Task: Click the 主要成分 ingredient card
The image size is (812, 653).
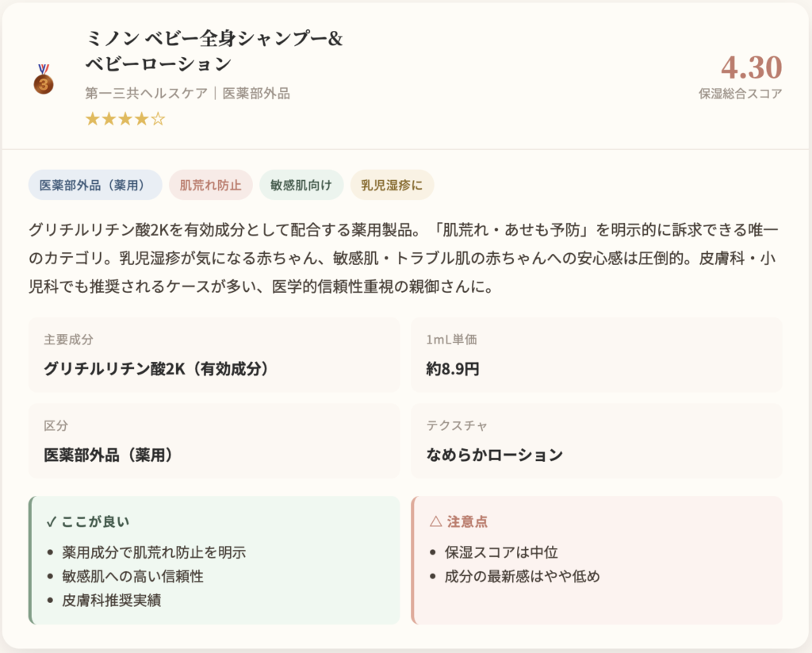Action: coord(213,355)
